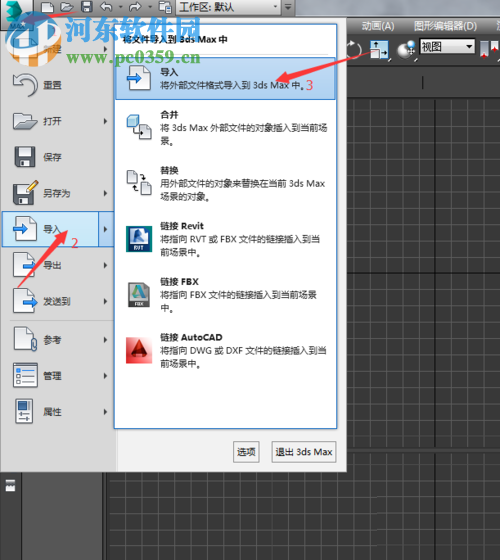Expand the 另存为 submenu arrow

point(105,193)
